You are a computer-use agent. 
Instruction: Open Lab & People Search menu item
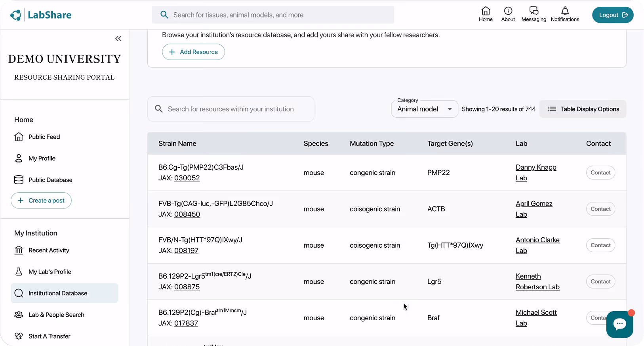click(x=56, y=315)
